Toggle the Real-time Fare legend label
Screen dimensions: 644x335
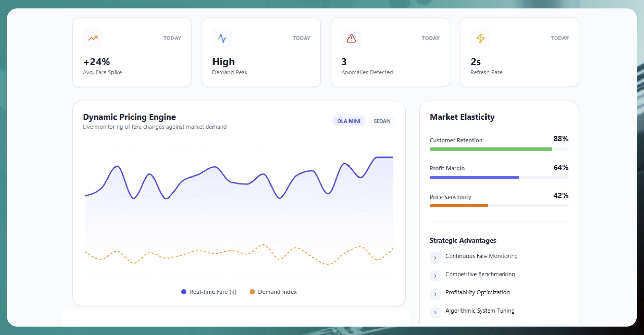pyautogui.click(x=213, y=292)
